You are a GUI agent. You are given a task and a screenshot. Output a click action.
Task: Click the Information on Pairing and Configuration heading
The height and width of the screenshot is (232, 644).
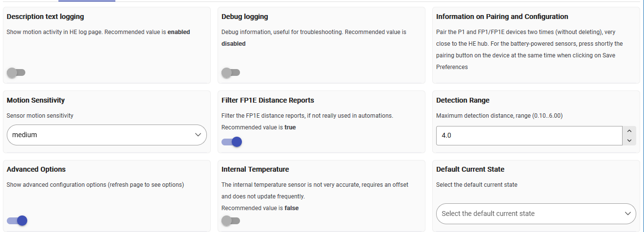coord(502,17)
